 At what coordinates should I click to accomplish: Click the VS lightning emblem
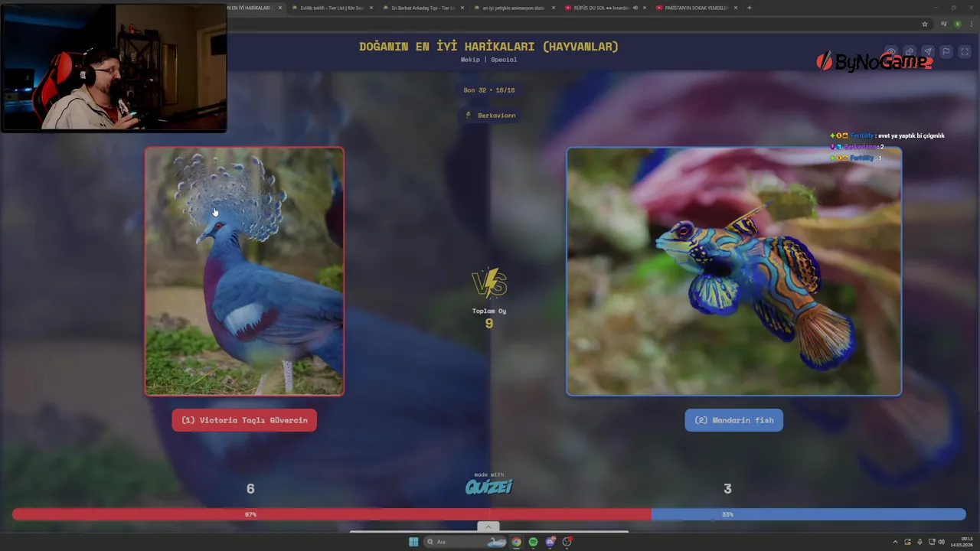coord(489,282)
